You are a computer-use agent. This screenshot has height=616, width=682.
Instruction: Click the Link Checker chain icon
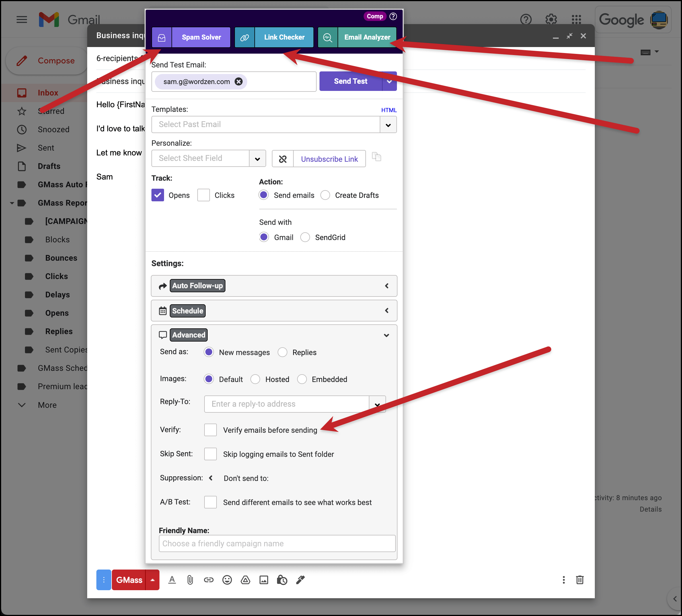(x=245, y=38)
